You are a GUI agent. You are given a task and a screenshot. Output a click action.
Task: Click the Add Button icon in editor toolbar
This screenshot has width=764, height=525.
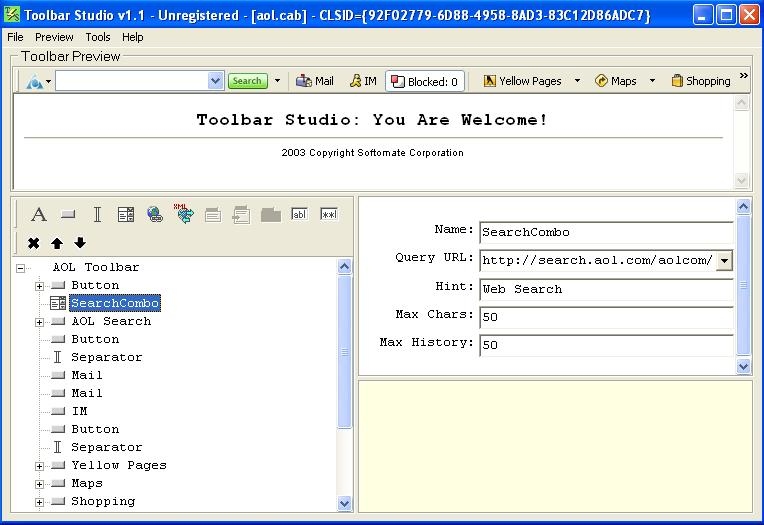coord(68,214)
